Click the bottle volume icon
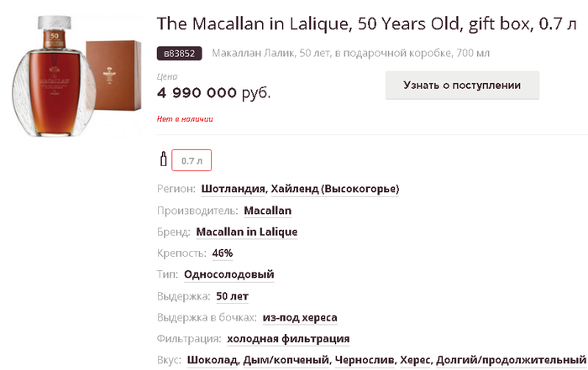This screenshot has width=588, height=370. pos(162,159)
